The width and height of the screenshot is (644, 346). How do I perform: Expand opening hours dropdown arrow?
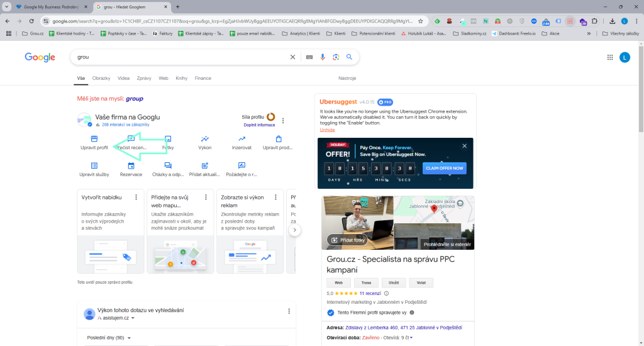point(411,338)
